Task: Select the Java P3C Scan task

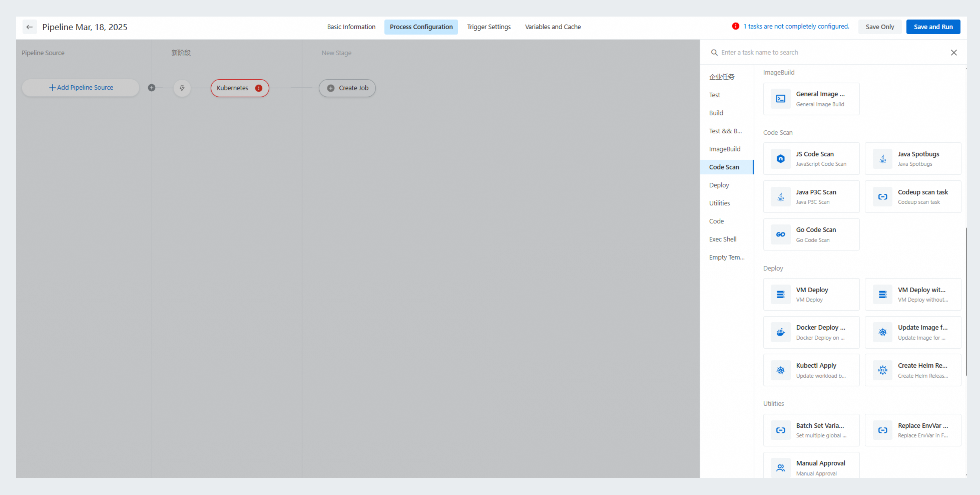Action: (x=811, y=196)
